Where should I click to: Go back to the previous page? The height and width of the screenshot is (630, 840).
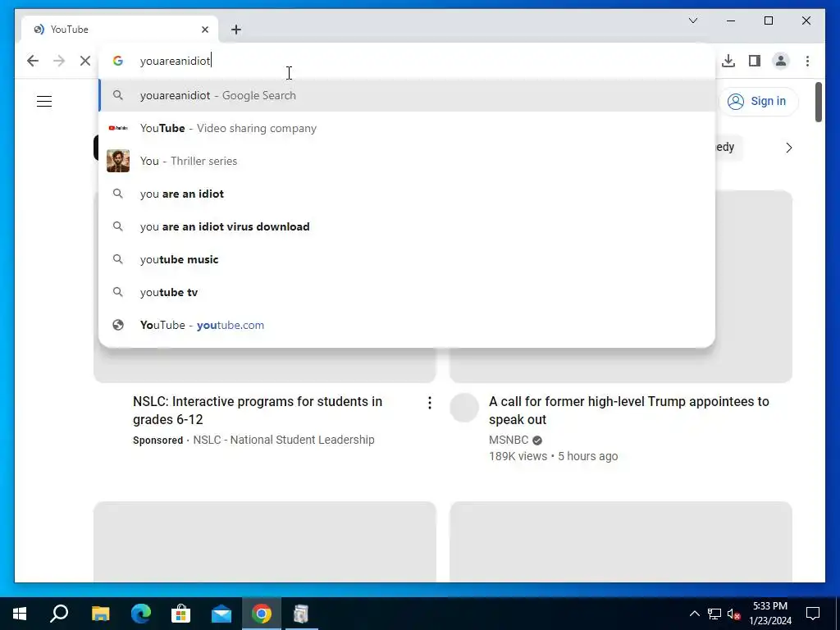pos(33,61)
